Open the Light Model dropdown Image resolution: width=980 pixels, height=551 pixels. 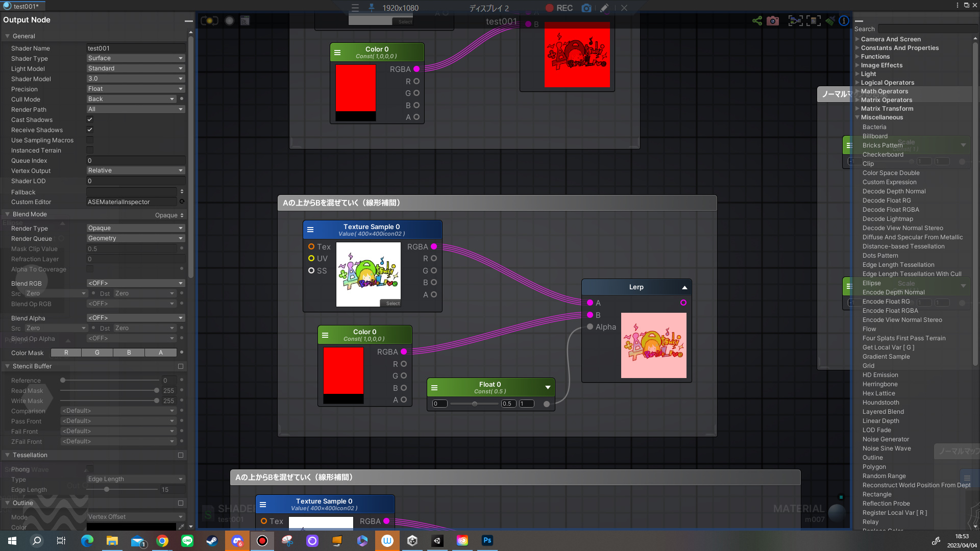(x=135, y=68)
